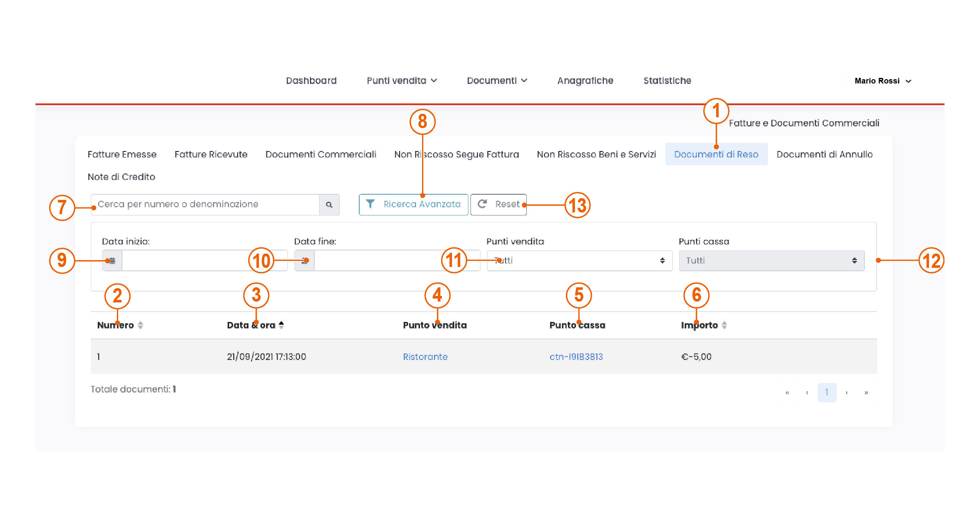Click the Ricerca Avanzata filter button
The height and width of the screenshot is (511, 980).
pos(413,205)
